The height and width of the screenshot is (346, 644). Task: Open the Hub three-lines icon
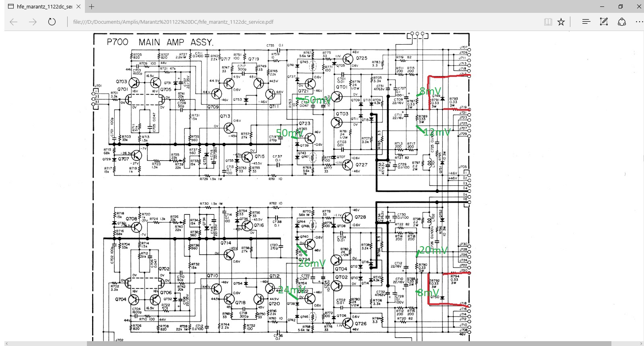pos(586,22)
